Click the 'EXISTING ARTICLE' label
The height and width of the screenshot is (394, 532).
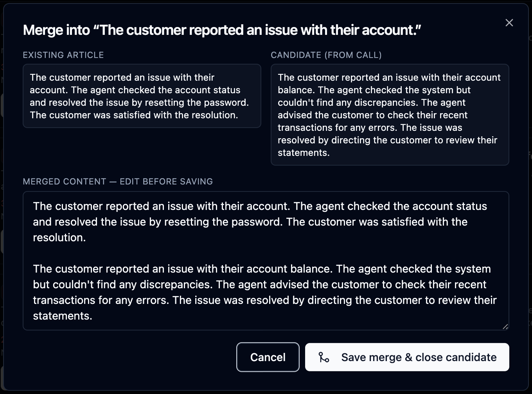click(63, 55)
